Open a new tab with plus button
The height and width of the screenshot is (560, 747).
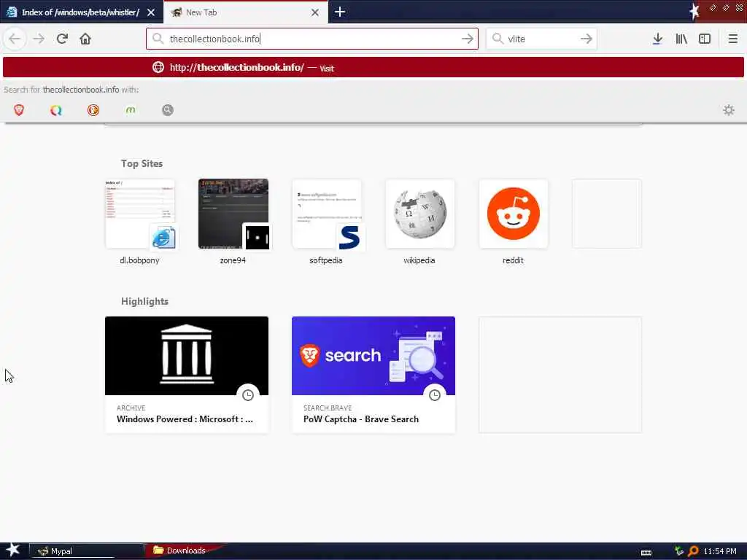point(340,12)
